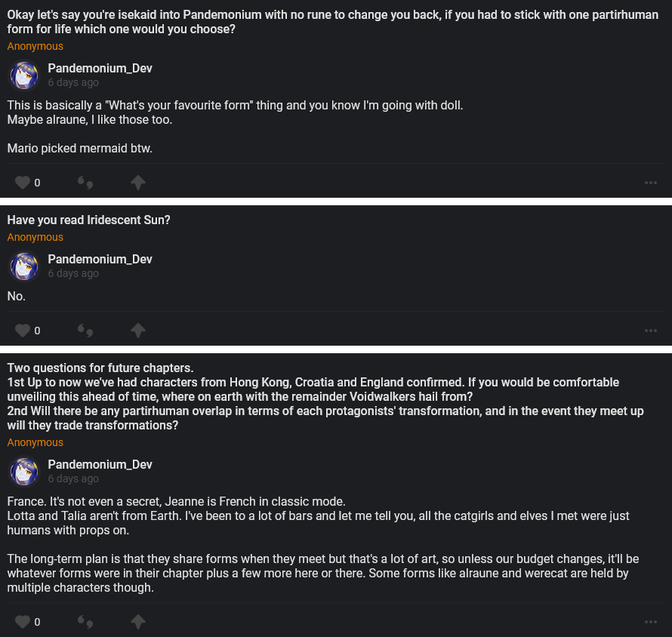Open more options for the Iridescent Sun answer
This screenshot has width=672, height=637.
point(651,331)
